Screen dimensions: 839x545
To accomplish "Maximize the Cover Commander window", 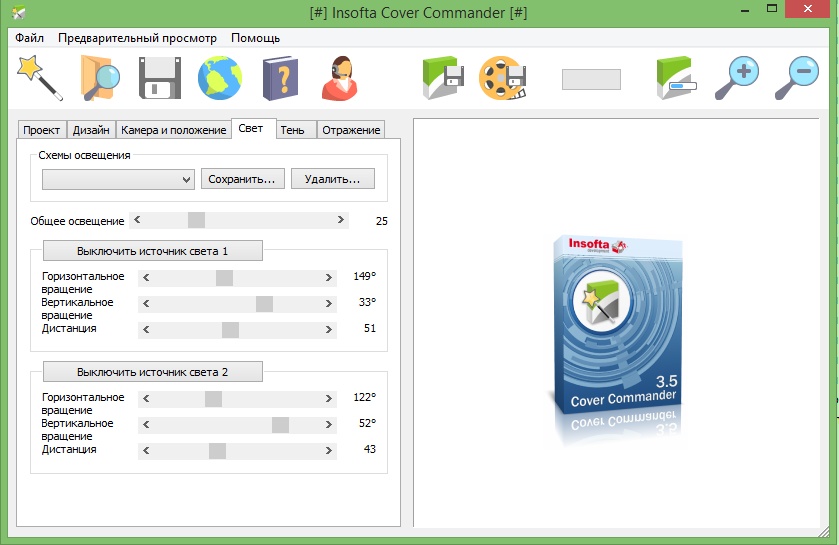I will point(772,9).
